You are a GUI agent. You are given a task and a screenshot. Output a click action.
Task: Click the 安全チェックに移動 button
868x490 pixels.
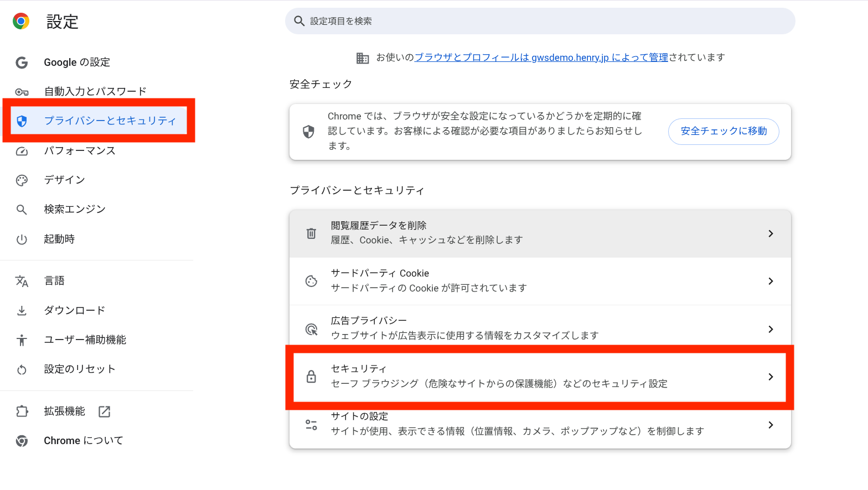(x=724, y=131)
